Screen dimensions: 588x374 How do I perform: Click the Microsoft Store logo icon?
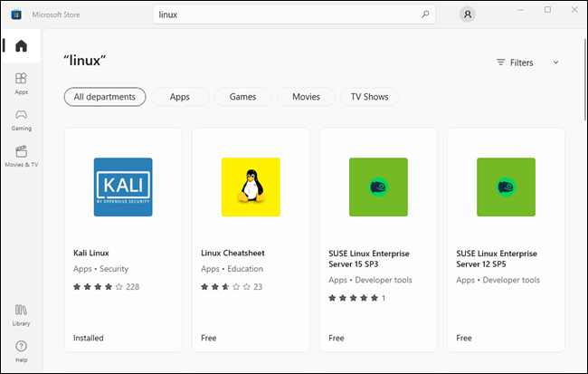tap(15, 14)
